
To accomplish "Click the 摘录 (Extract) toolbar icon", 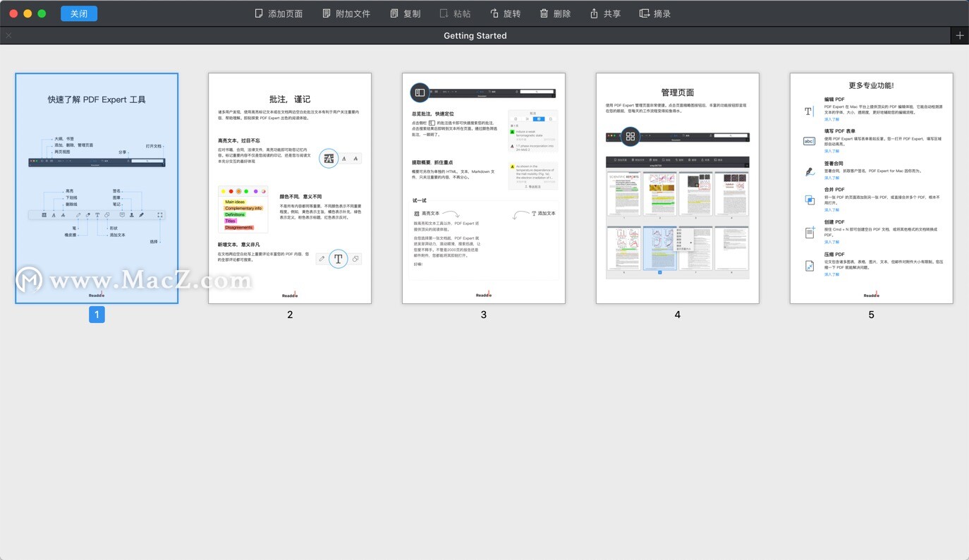I will (655, 13).
